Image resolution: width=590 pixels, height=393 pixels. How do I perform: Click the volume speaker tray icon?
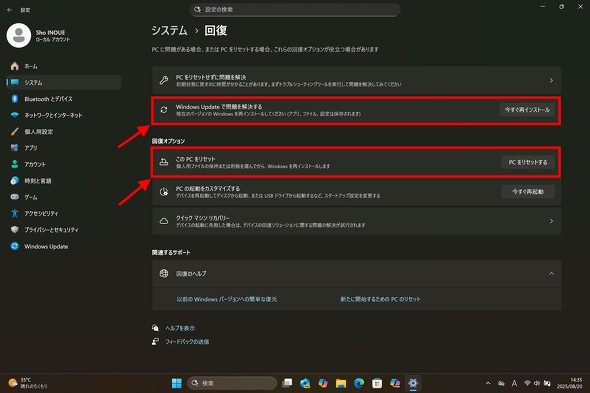pyautogui.click(x=537, y=383)
